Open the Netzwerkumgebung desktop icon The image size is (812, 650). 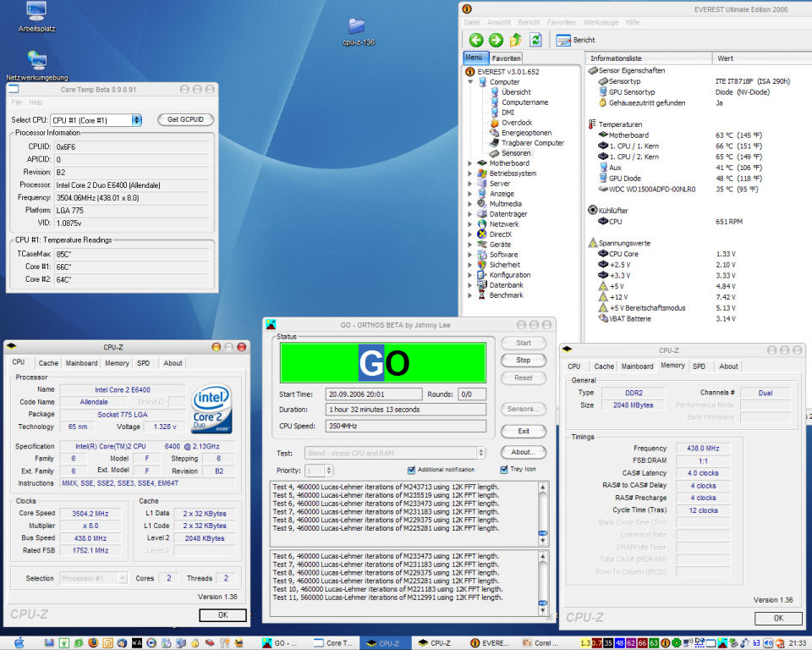click(36, 66)
